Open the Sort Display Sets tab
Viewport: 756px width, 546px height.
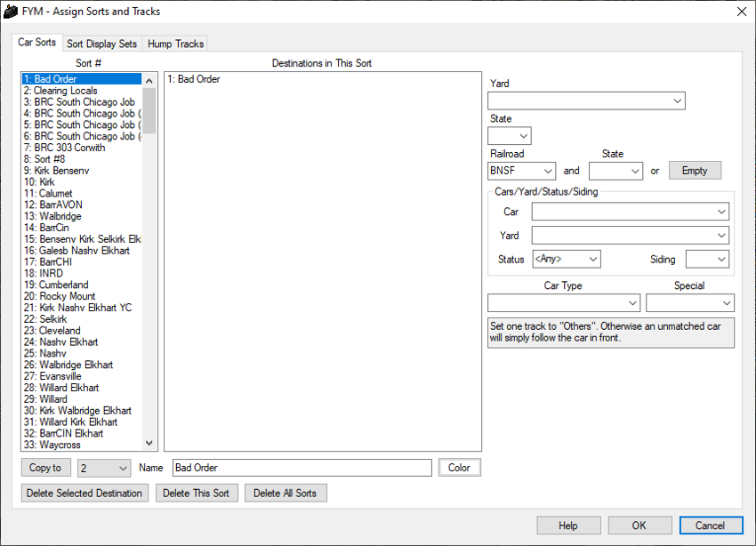click(x=101, y=44)
